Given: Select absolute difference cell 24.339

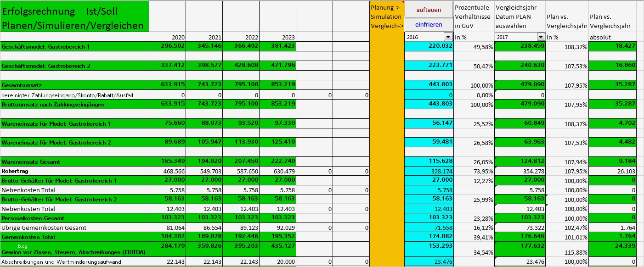Looking at the screenshot, I should click(613, 249).
